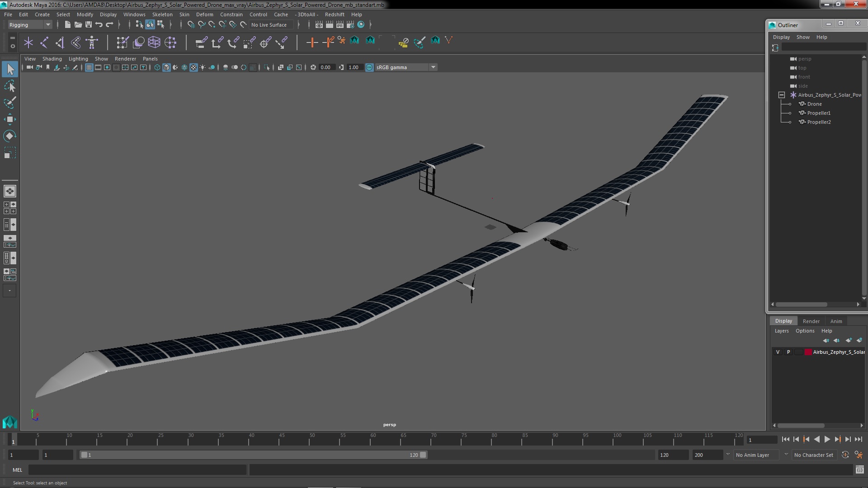Toggle textured display checker icon
Image resolution: width=868 pixels, height=488 pixels.
point(193,67)
